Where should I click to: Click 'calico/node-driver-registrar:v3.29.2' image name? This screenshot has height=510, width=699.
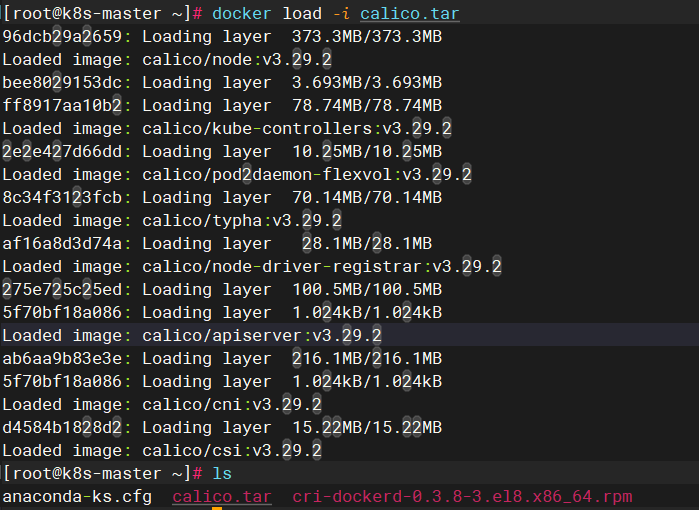tap(322, 267)
